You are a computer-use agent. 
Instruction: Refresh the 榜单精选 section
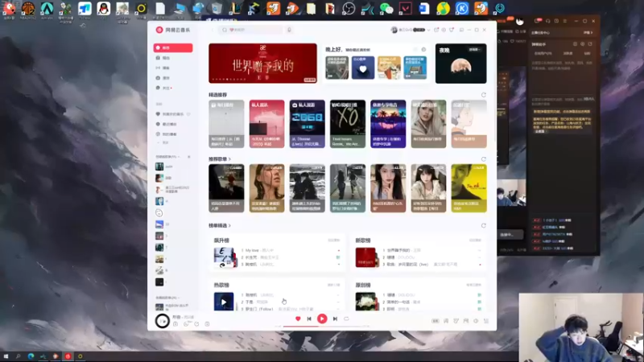[484, 225]
